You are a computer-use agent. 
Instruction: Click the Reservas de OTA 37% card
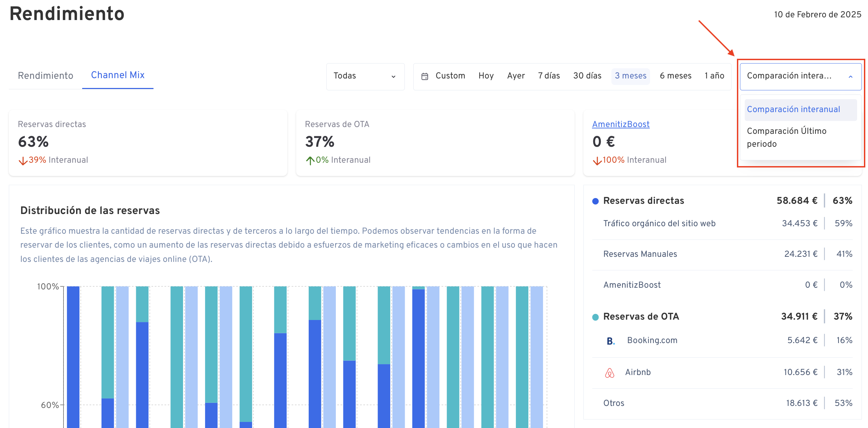point(435,143)
